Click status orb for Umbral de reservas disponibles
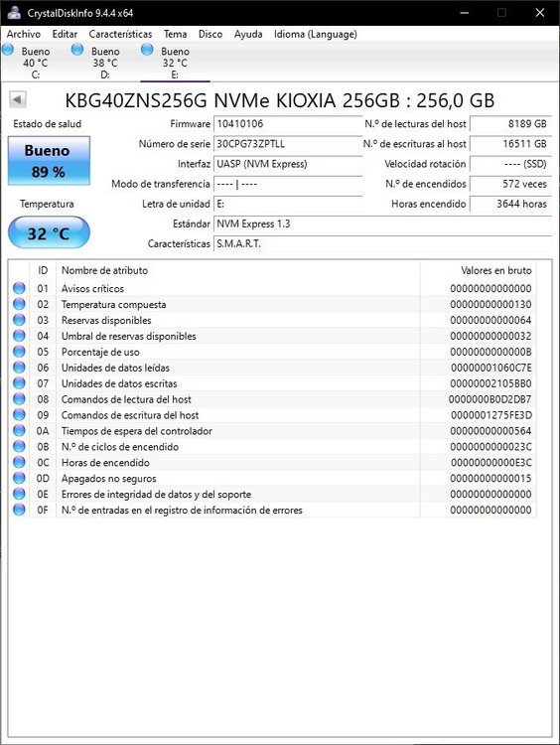 tap(19, 336)
